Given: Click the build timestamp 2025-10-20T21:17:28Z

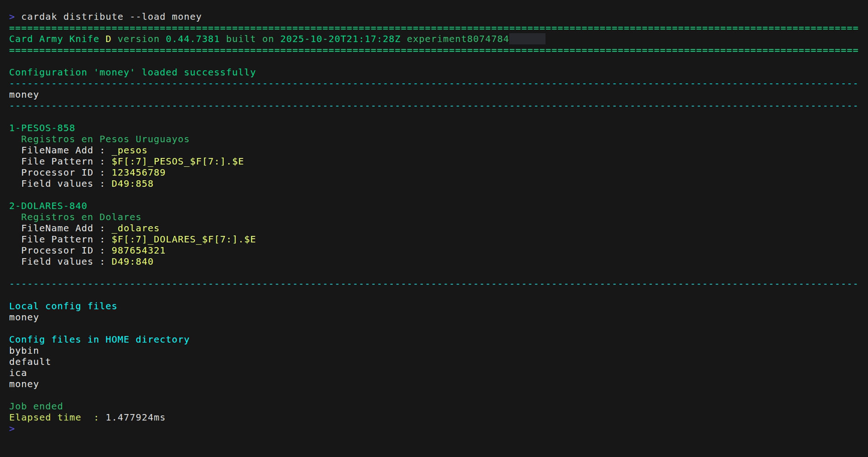Looking at the screenshot, I should (340, 39).
